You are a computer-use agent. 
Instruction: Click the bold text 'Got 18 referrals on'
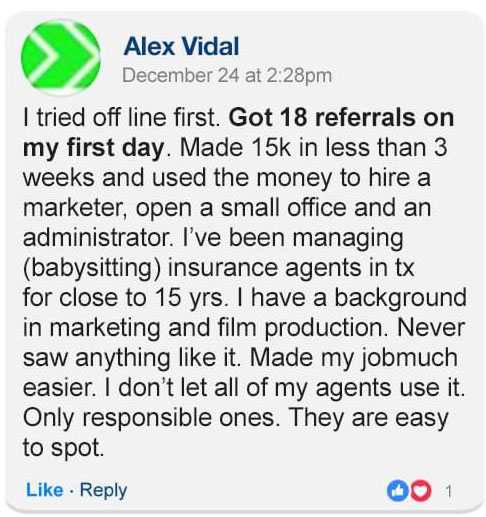[x=341, y=117]
